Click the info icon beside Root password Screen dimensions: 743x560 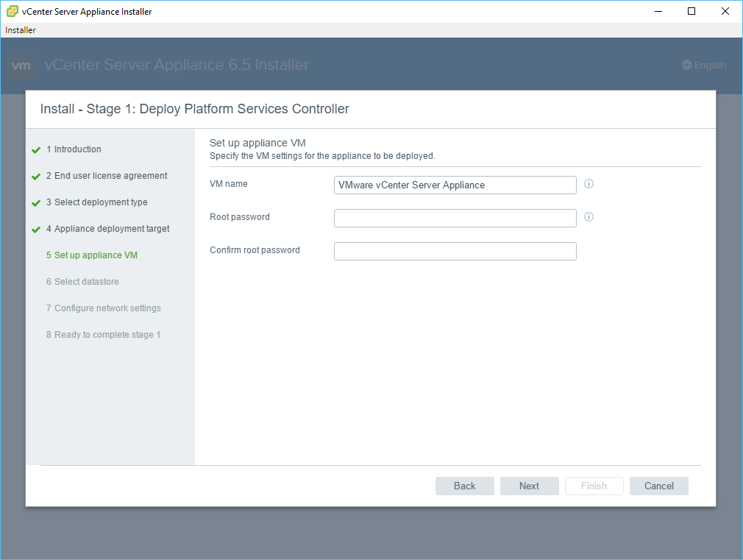(589, 217)
